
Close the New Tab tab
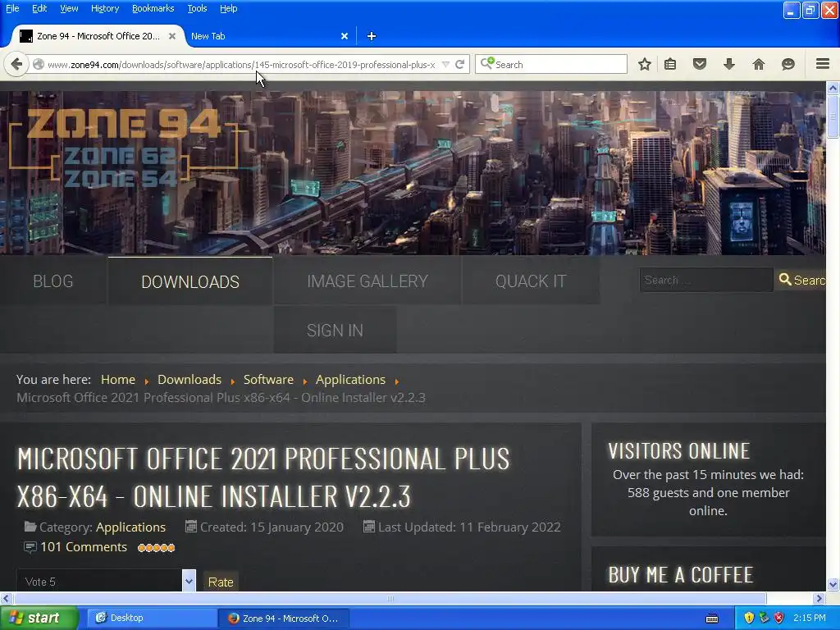click(345, 36)
